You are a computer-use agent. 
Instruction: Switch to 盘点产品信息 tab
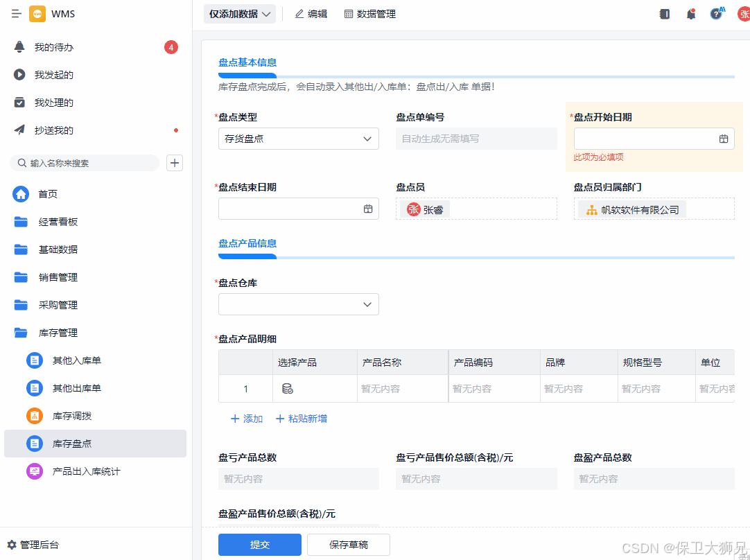click(x=247, y=243)
